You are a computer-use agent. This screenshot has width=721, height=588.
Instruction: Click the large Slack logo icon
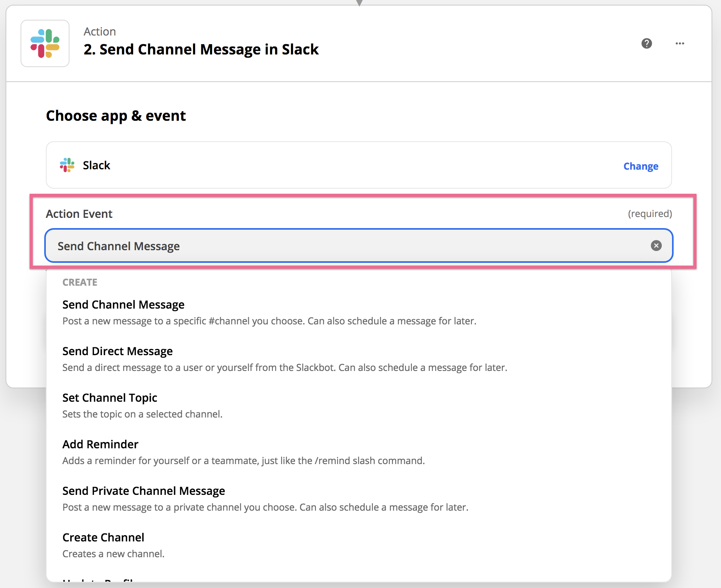coord(45,43)
